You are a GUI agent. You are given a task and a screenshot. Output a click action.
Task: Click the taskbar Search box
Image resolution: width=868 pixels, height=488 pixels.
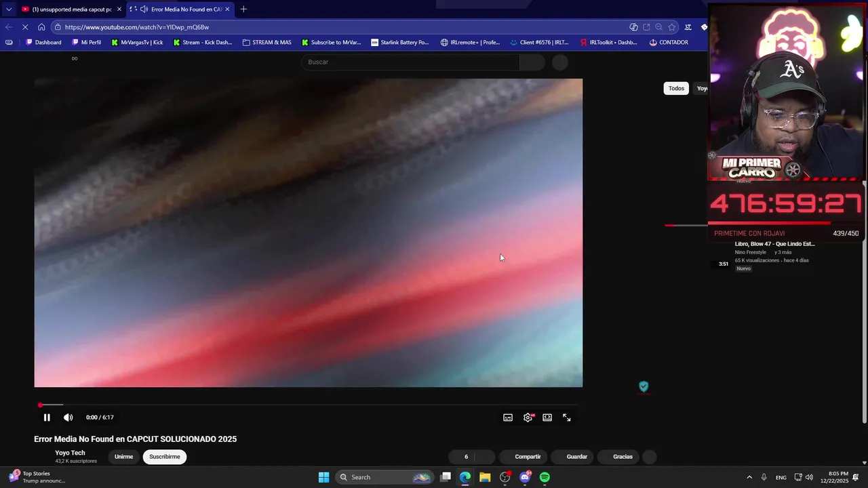tap(384, 477)
